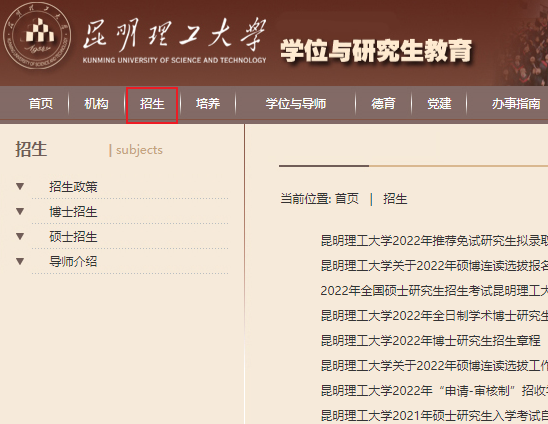
Task: Open the 德育 navigation menu item
Action: coord(383,104)
